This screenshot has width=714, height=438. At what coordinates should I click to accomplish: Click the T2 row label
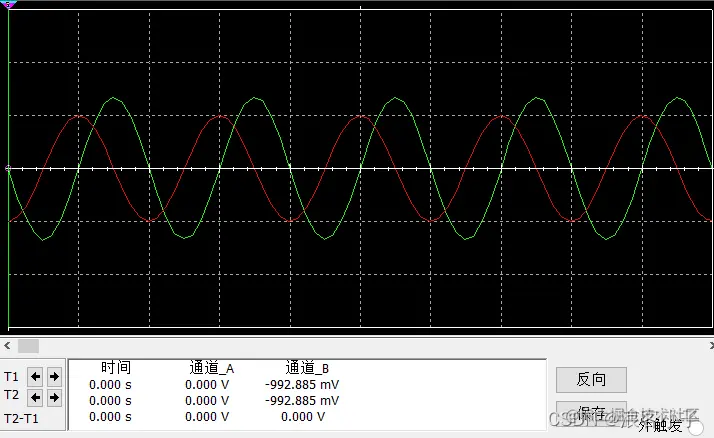click(x=11, y=395)
